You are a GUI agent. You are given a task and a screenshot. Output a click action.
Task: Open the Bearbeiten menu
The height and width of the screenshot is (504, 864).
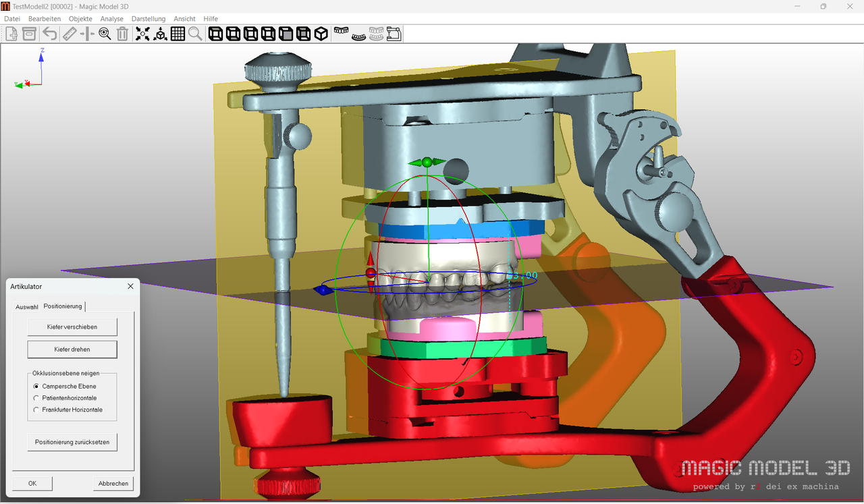click(45, 19)
